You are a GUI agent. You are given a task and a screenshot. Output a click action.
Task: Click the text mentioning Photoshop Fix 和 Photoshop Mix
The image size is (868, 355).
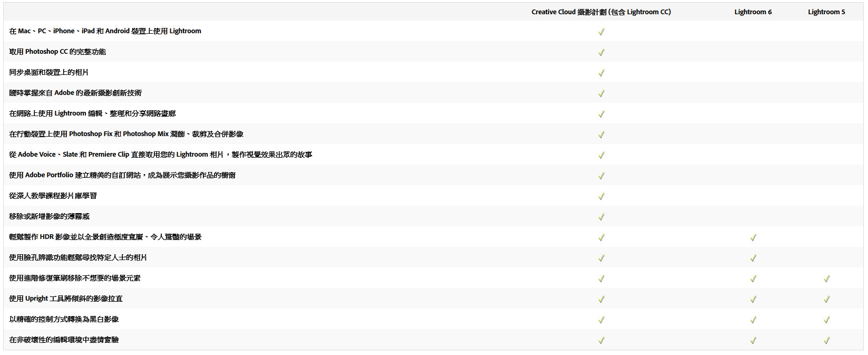pos(126,134)
